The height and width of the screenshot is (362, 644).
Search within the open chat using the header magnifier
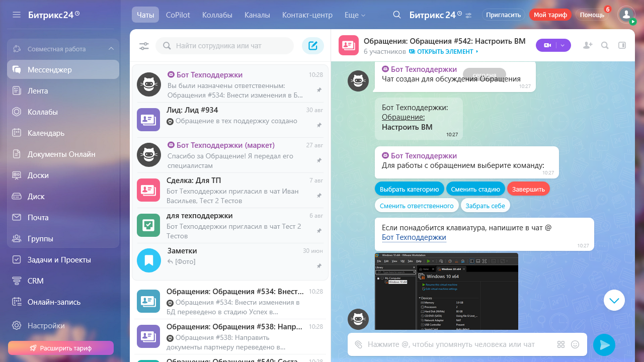tap(605, 45)
